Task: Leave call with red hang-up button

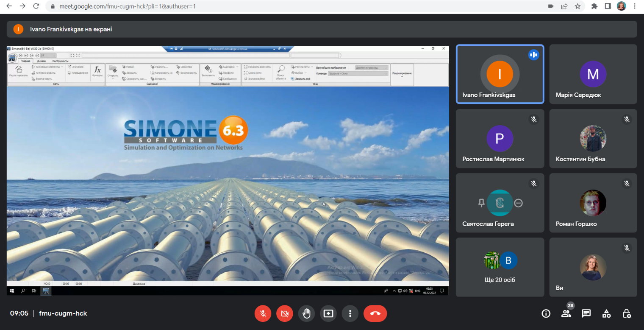Action: point(375,313)
